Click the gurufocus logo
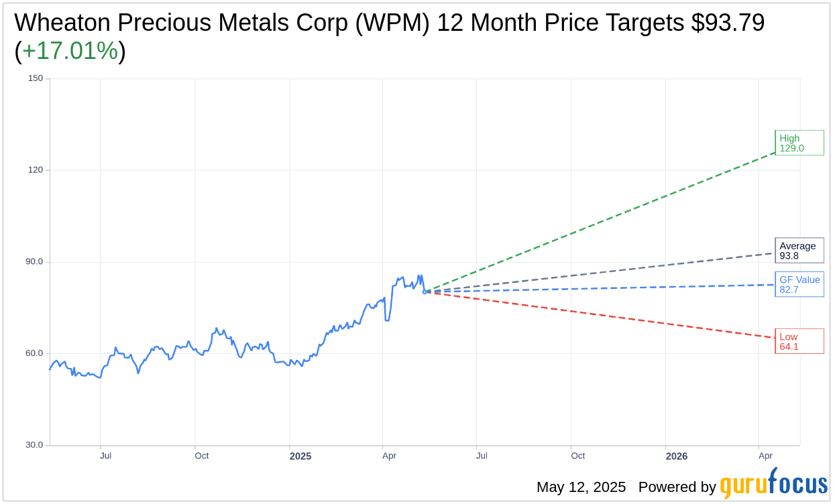The image size is (833, 504). click(773, 483)
